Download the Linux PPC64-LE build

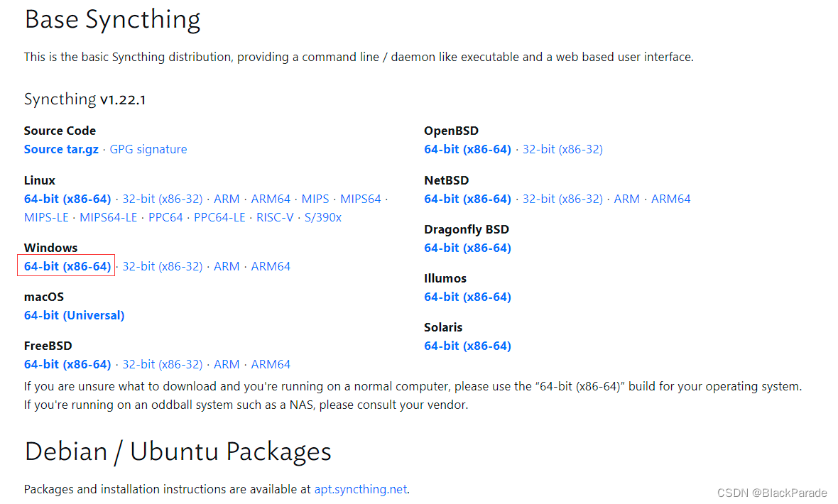(x=219, y=217)
